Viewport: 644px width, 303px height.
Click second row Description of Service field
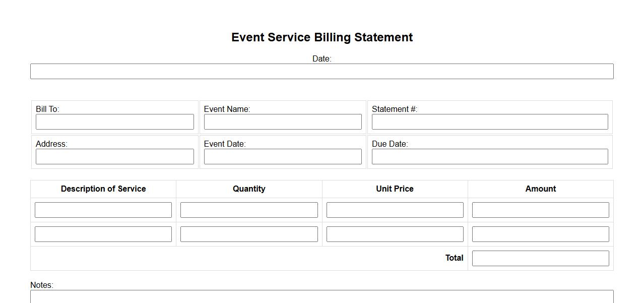coord(103,234)
